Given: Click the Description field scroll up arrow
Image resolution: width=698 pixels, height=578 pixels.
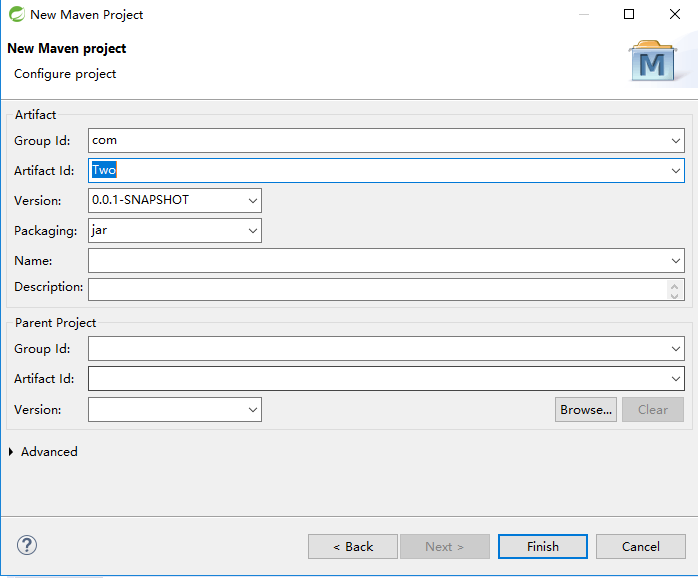Looking at the screenshot, I should [x=674, y=286].
